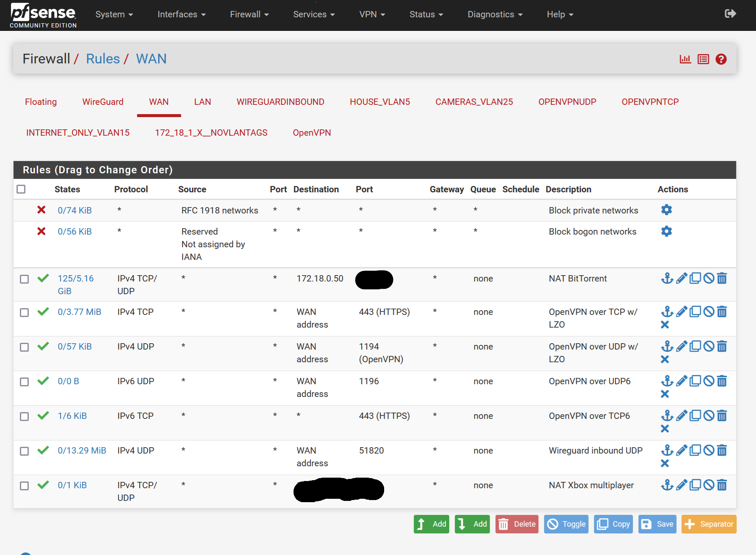Viewport: 756px width, 555px height.
Task: Edit the OpenVPN over TCP6 rule
Action: pos(682,416)
